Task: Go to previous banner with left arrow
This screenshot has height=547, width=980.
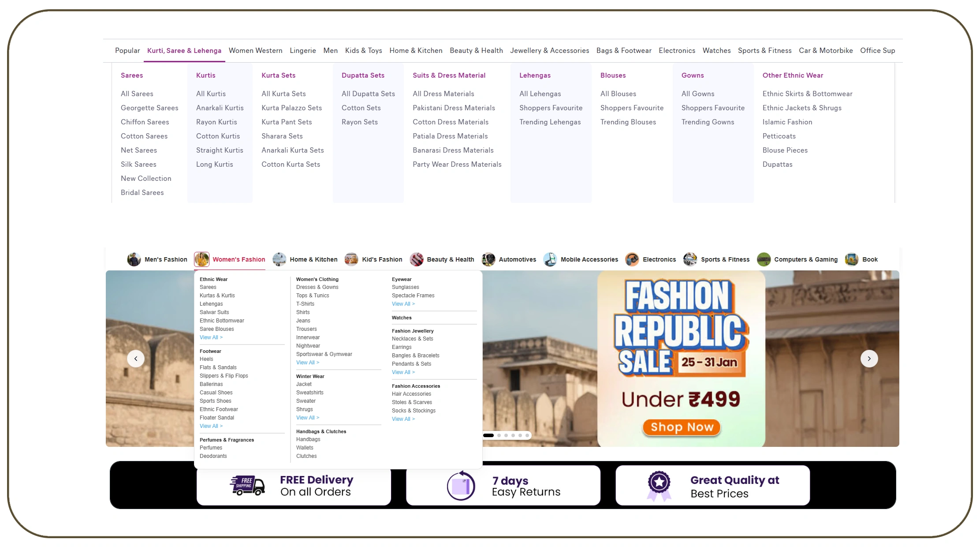Action: [136, 359]
